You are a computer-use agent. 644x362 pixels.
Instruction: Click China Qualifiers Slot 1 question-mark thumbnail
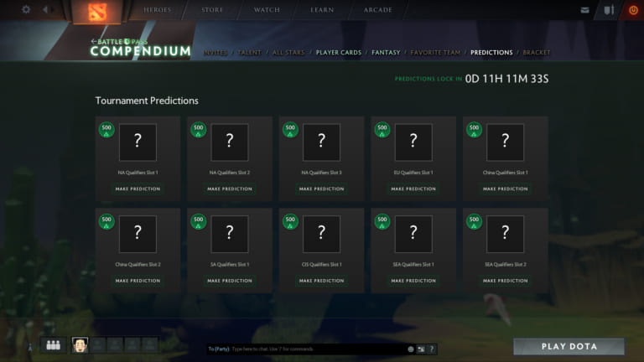(x=506, y=142)
